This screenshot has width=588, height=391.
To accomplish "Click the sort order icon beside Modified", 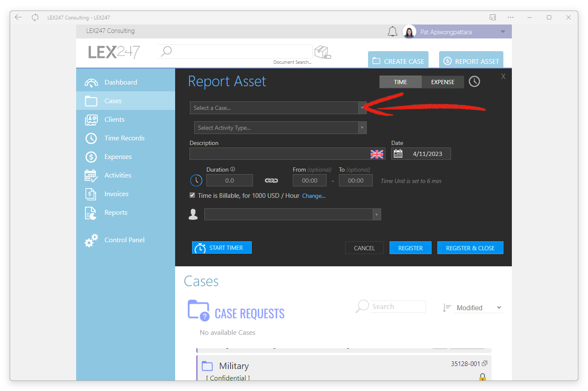I will point(447,308).
